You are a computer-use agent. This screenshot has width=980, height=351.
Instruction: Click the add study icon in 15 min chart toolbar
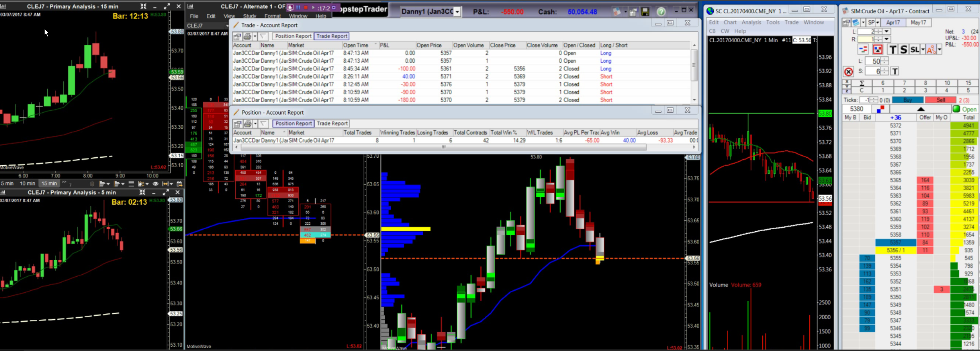[141, 184]
